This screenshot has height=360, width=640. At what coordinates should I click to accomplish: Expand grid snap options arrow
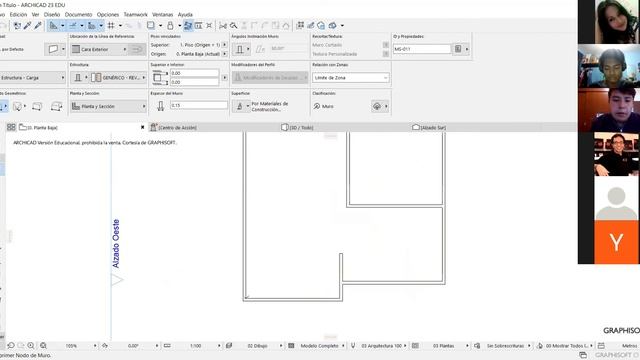tap(120, 25)
